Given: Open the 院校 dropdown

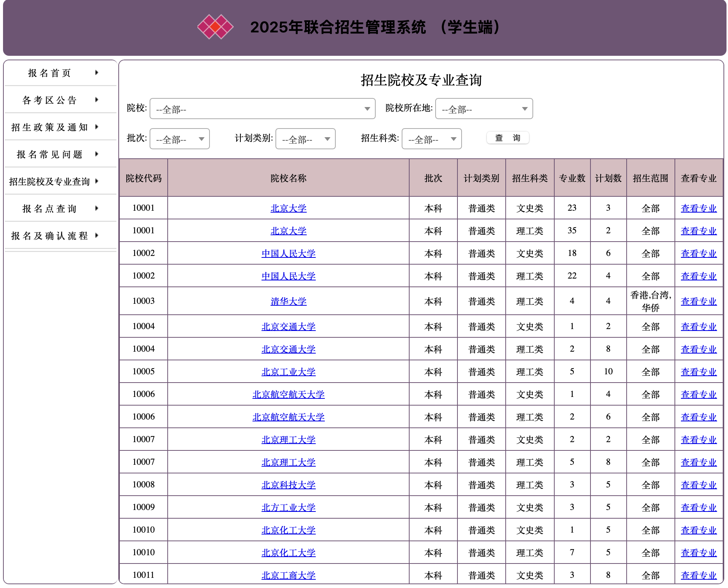Looking at the screenshot, I should tap(263, 109).
